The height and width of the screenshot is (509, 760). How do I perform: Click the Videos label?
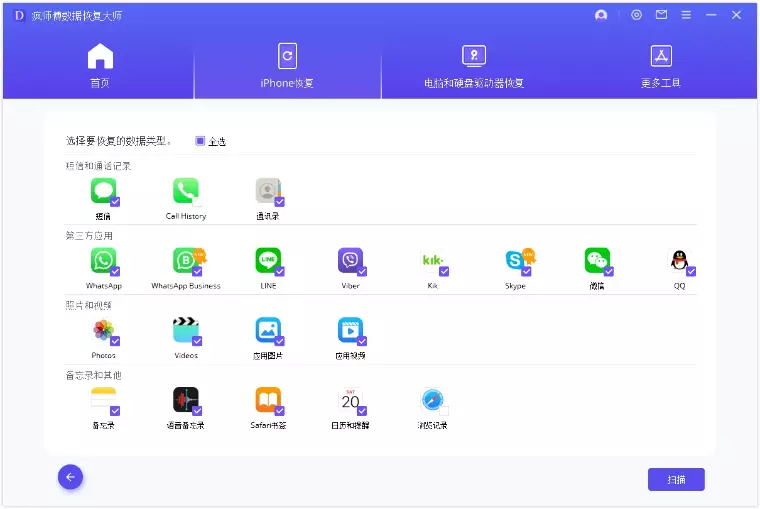186,355
